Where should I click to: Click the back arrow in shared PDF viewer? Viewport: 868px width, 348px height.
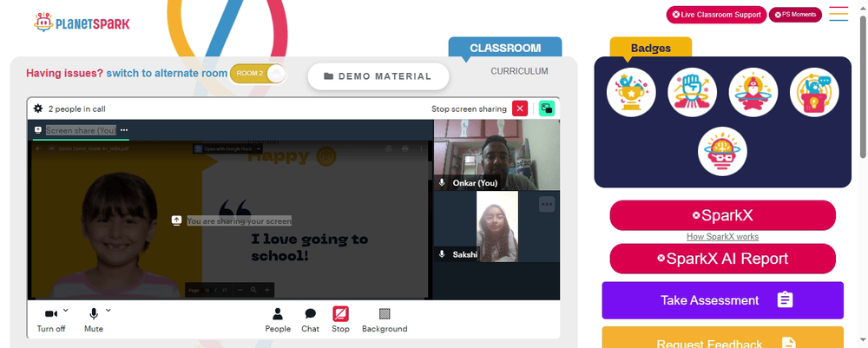[38, 148]
